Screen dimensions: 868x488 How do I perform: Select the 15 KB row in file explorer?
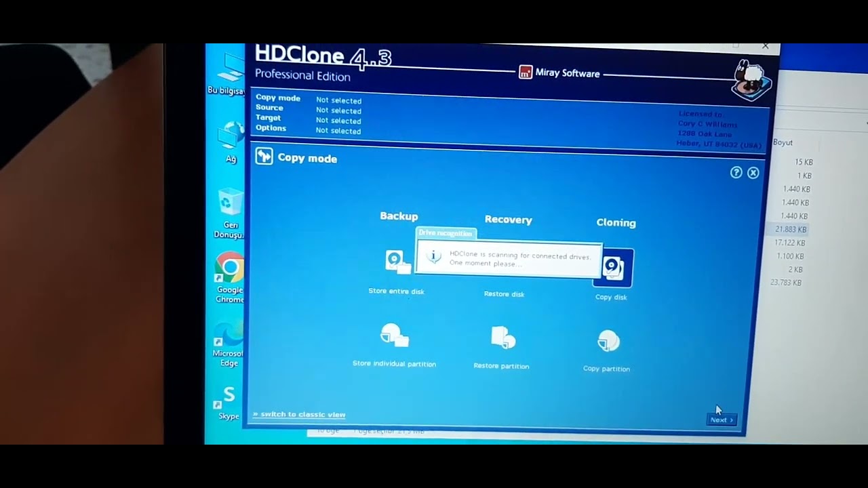[x=804, y=162]
